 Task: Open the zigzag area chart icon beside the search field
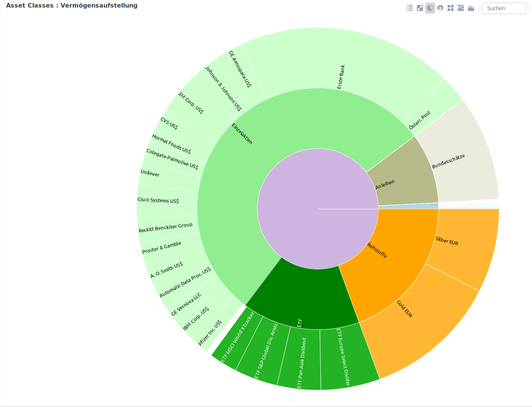coord(471,8)
